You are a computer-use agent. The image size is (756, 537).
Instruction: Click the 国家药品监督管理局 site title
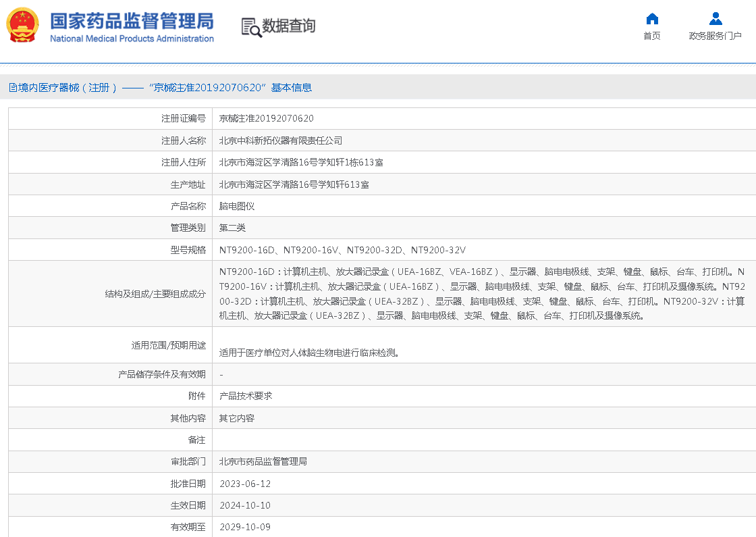click(132, 20)
